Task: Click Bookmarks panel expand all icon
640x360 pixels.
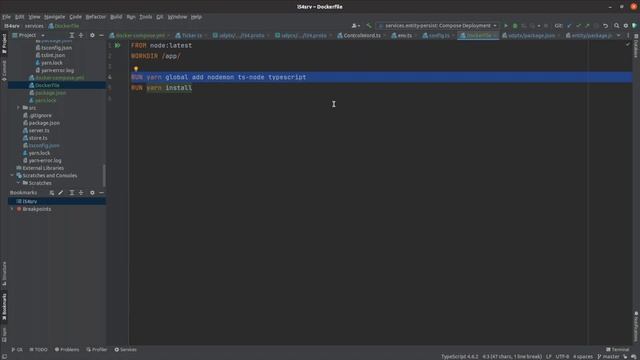Action: [x=72, y=193]
